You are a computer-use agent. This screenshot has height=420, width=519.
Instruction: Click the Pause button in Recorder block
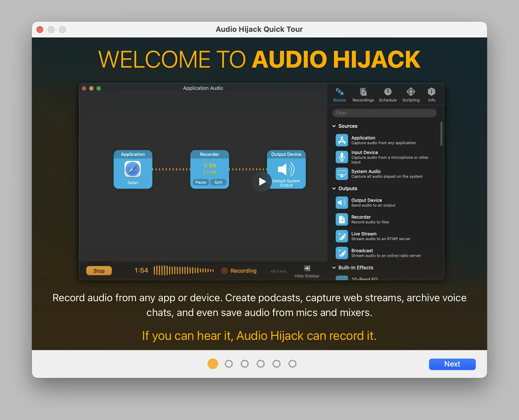tap(201, 182)
